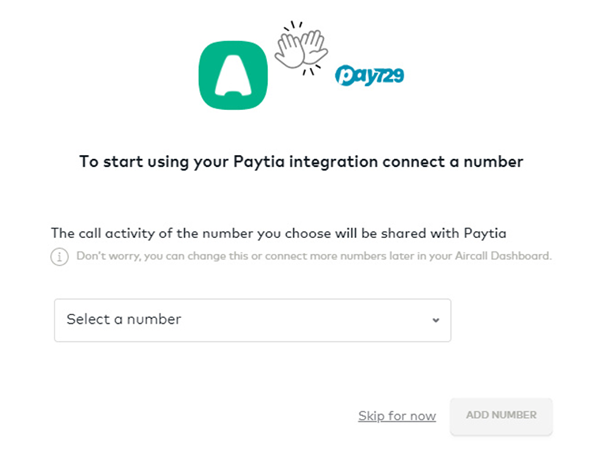This screenshot has height=467, width=591.
Task: Click the 'Don't worry' Aircall Dashboard hint
Action: (314, 256)
